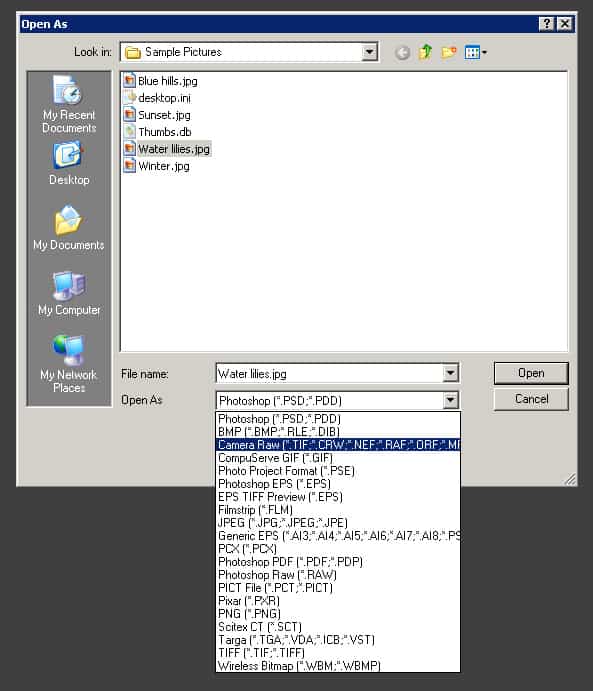Select the Winter.jpg file name
The height and width of the screenshot is (691, 593).
click(164, 166)
